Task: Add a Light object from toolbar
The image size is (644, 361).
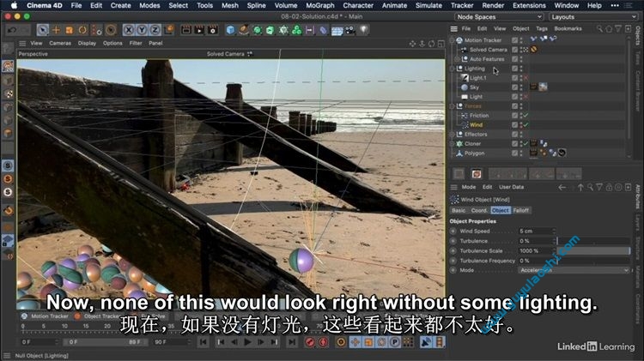Action: (364, 30)
